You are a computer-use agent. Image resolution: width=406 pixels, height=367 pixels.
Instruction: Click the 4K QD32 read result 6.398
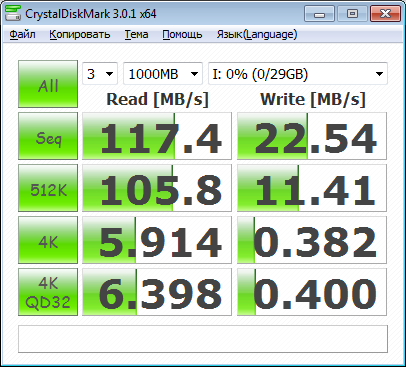(157, 292)
